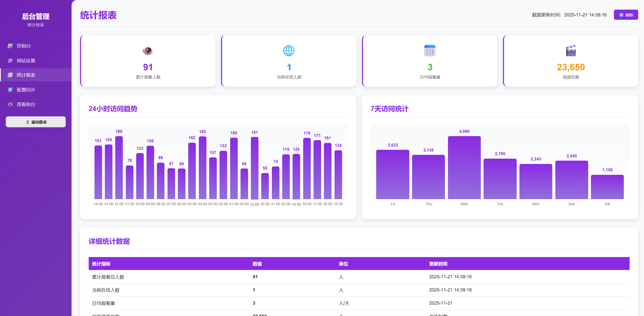Click the 网站设置 gear icon

pyautogui.click(x=10, y=60)
